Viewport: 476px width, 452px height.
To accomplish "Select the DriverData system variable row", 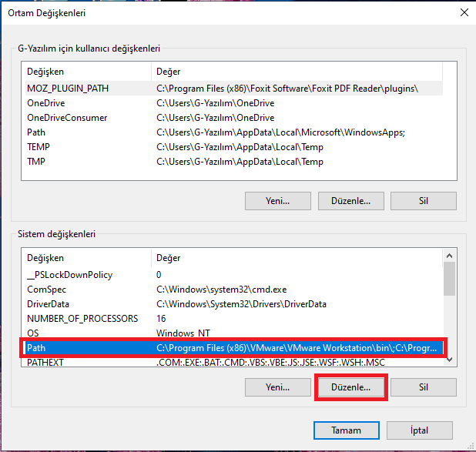I will point(49,304).
